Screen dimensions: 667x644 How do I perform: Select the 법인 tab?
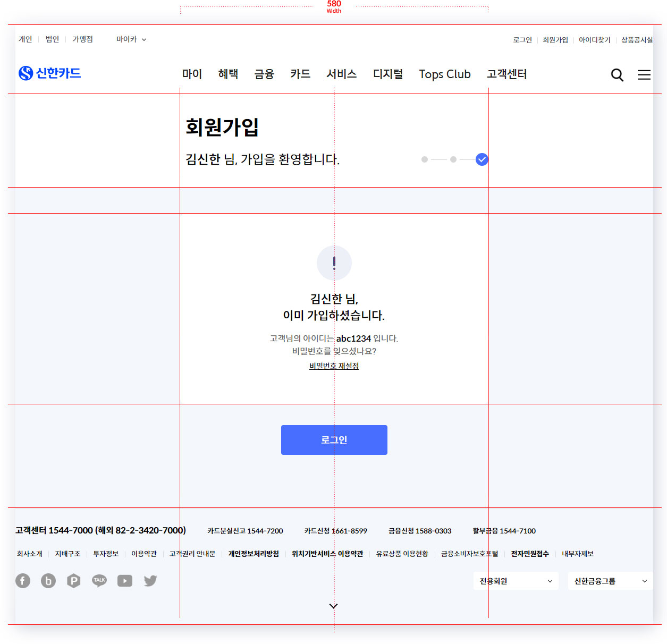(x=52, y=39)
